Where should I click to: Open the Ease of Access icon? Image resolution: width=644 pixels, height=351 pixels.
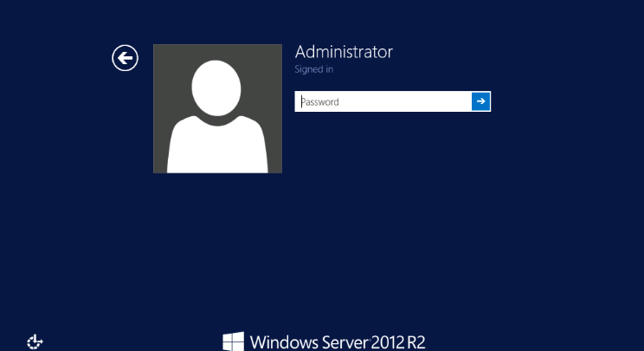35,342
